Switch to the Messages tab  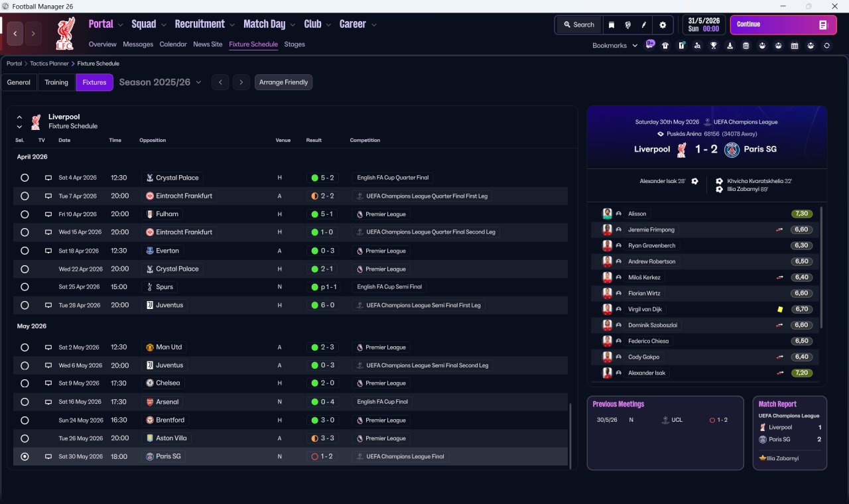[138, 44]
